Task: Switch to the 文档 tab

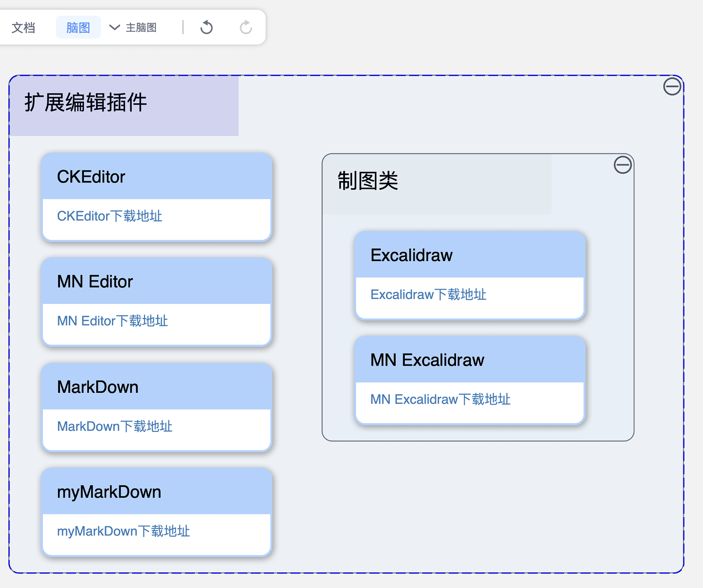Action: (x=23, y=27)
